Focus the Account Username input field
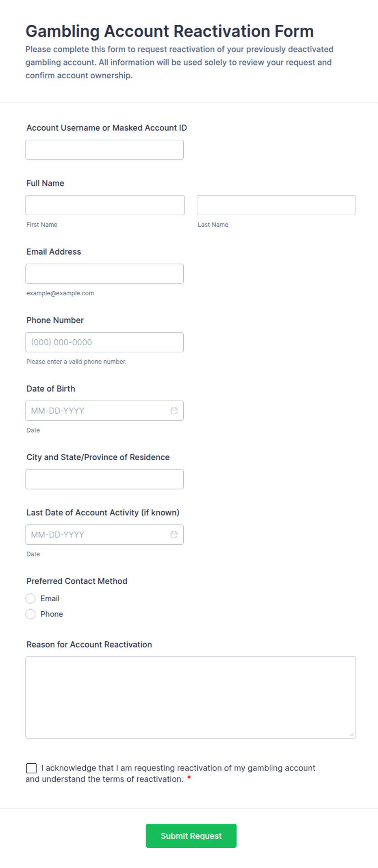The height and width of the screenshot is (868, 378). 104,150
